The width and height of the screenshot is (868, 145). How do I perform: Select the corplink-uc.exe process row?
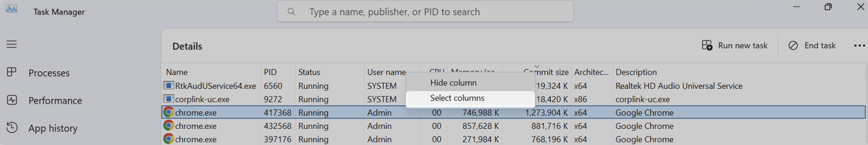coord(202,99)
